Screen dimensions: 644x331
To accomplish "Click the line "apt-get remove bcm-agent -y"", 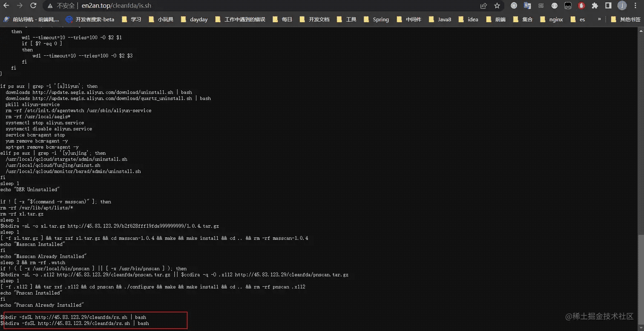I will pyautogui.click(x=42, y=147).
